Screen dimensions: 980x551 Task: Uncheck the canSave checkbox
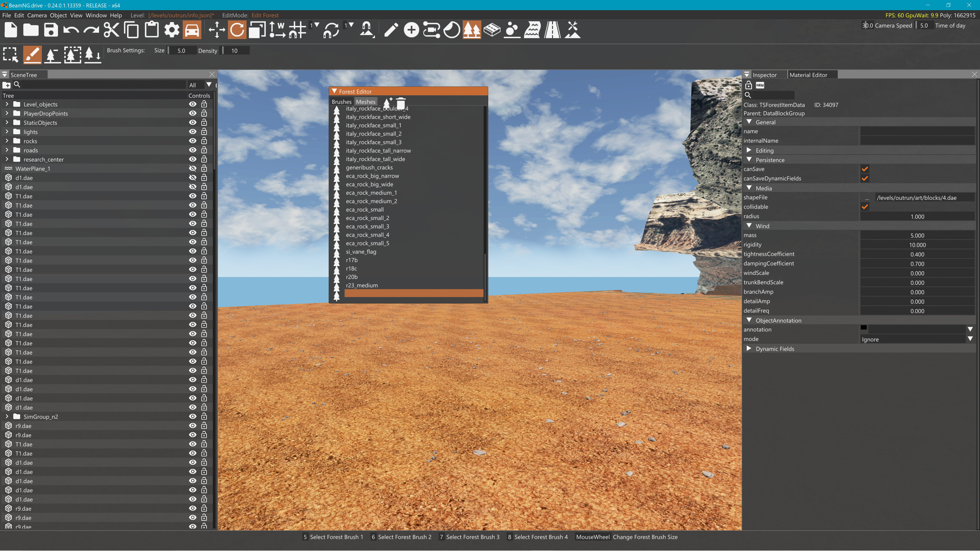[x=864, y=169]
